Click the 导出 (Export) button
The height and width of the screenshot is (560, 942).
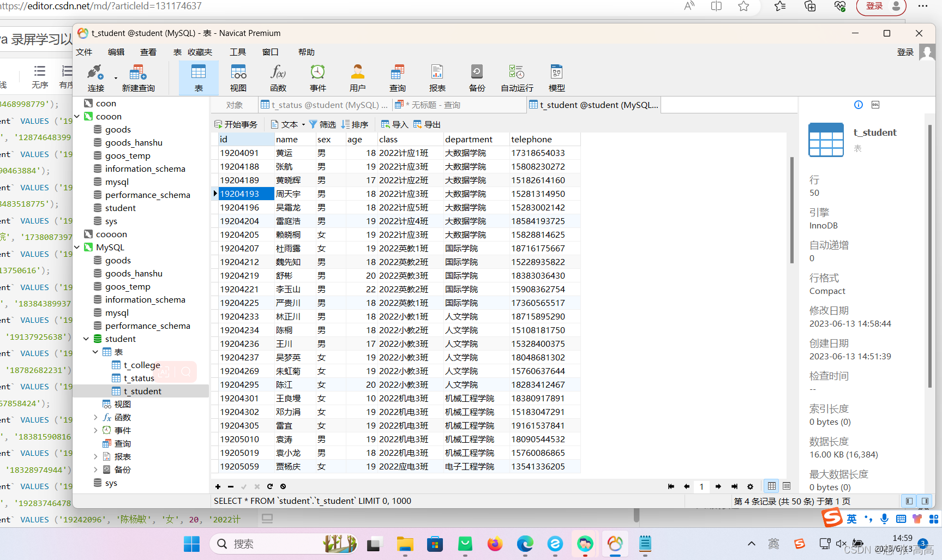pos(427,124)
